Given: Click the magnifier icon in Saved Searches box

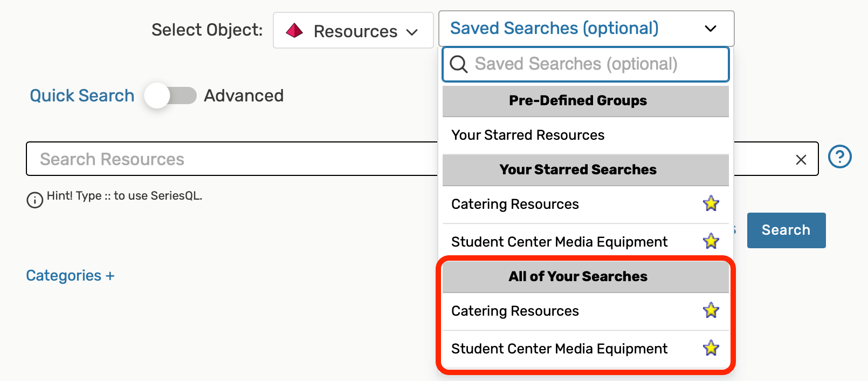Looking at the screenshot, I should [x=459, y=64].
